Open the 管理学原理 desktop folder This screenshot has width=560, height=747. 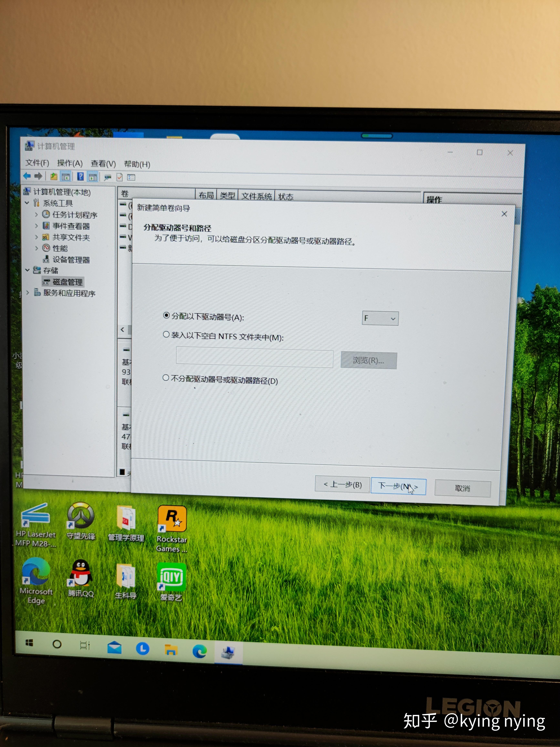click(126, 523)
